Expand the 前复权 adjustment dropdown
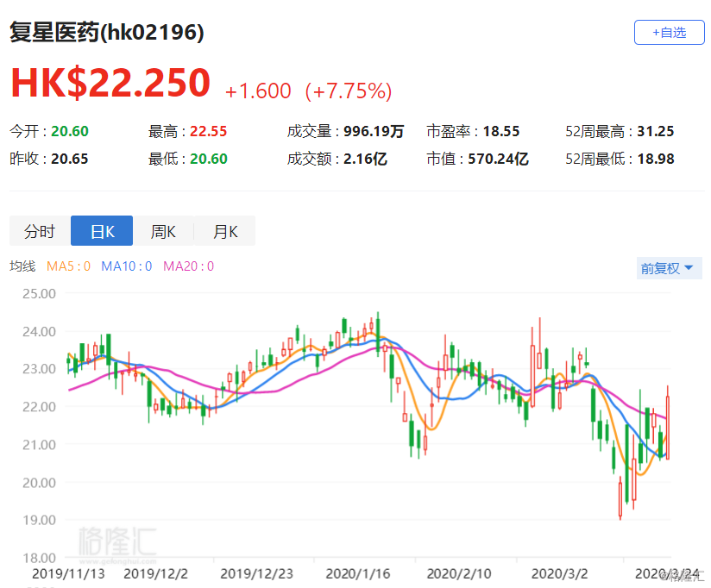 669,268
